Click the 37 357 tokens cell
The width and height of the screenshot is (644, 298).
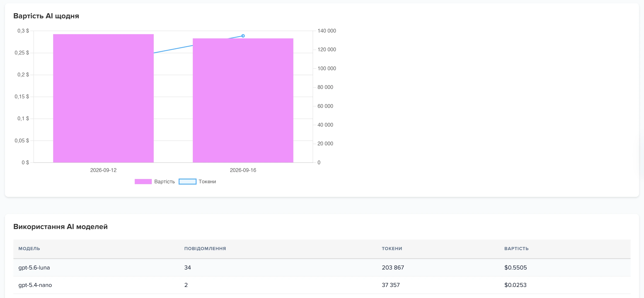[390, 285]
